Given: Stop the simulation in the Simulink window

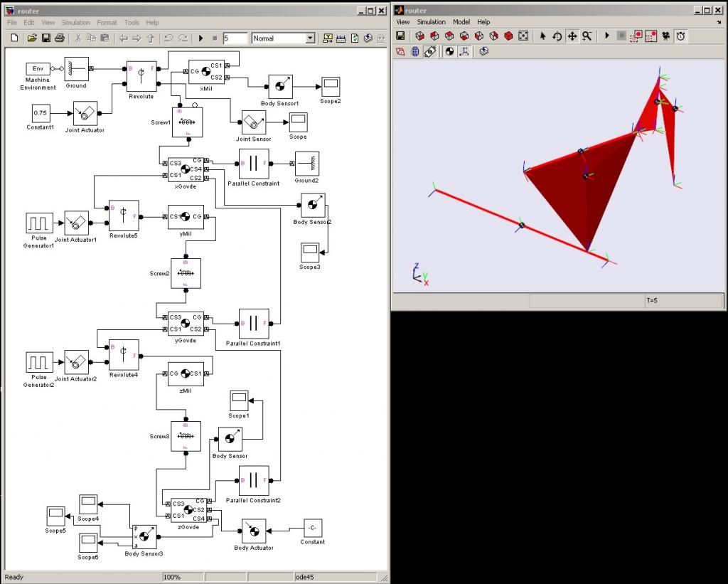Looking at the screenshot, I should coord(215,38).
